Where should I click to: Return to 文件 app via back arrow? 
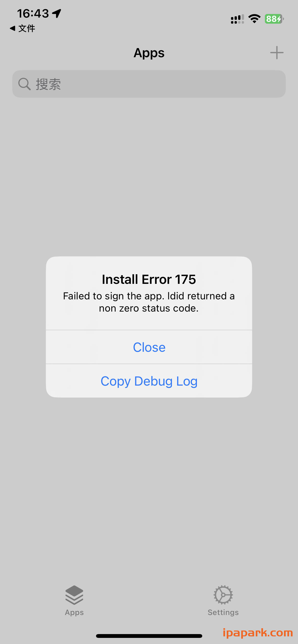point(22,28)
